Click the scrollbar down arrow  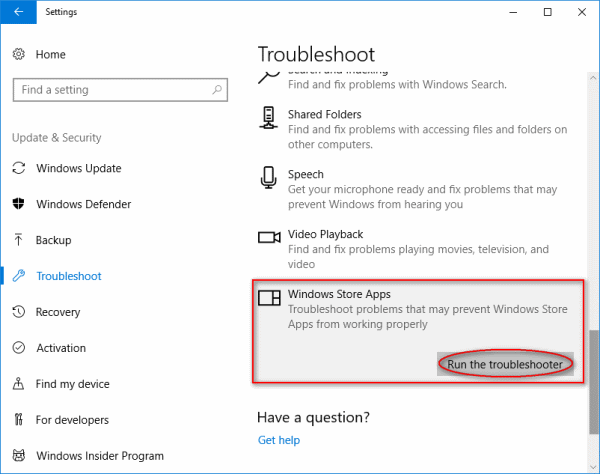point(593,467)
